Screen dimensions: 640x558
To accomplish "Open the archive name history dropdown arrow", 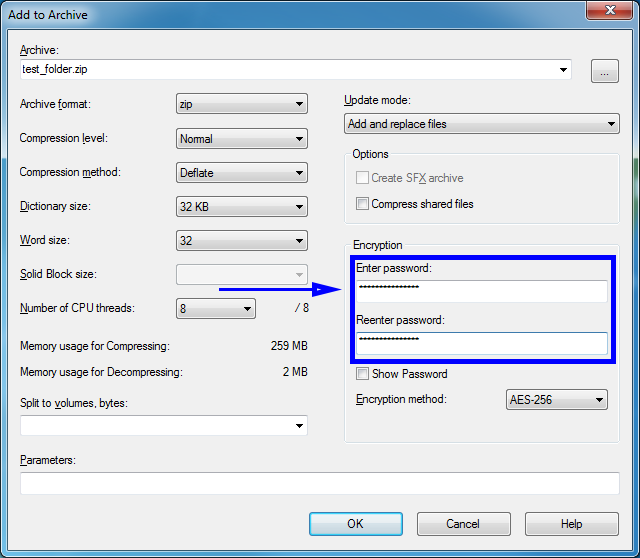I will coord(564,71).
